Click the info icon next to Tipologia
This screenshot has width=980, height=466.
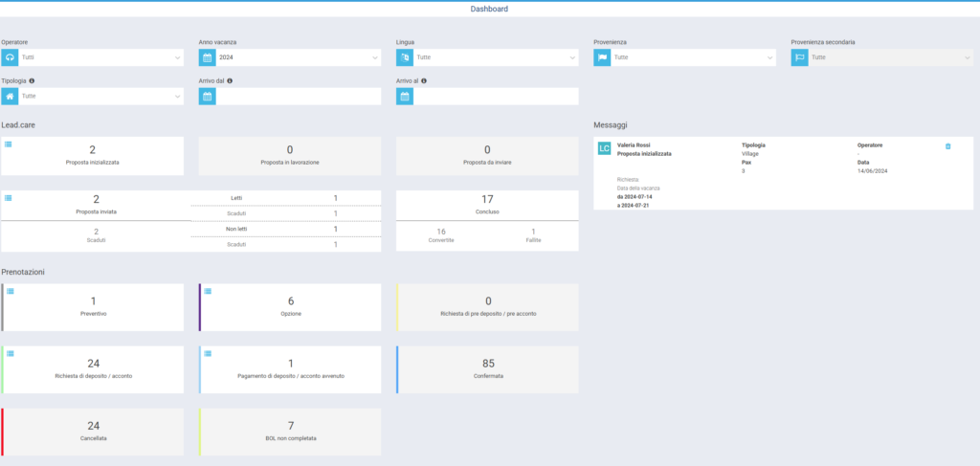(x=33, y=81)
